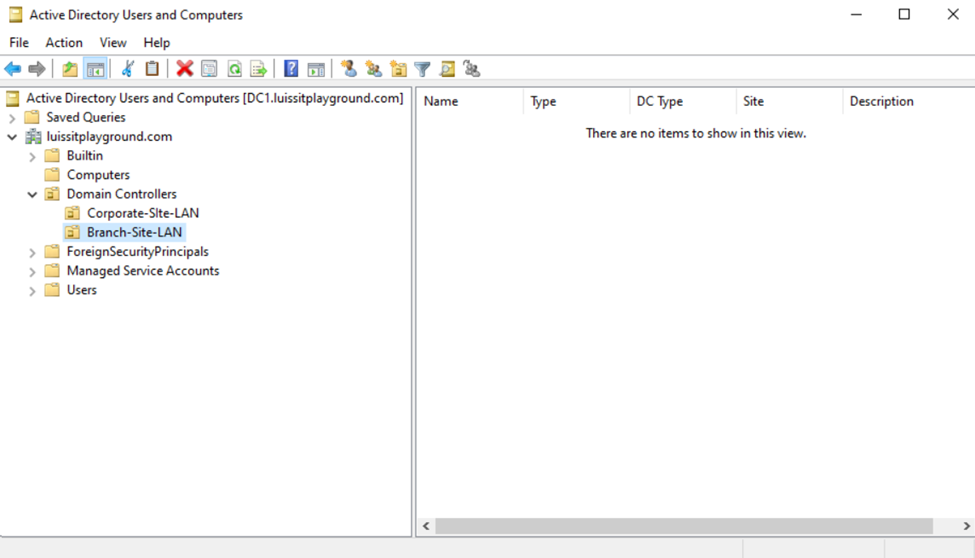Sort by the DC Type column header
The width and height of the screenshot is (975, 558).
683,101
